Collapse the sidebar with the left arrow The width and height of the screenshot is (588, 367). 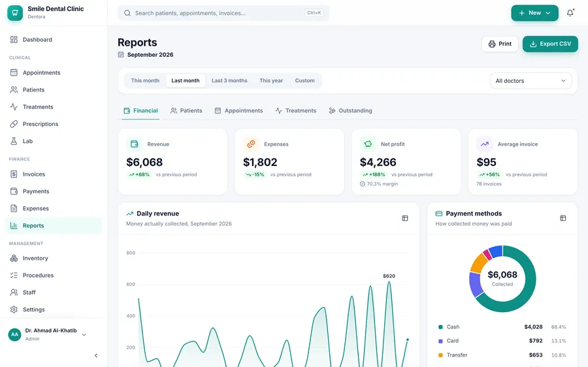[x=96, y=355]
